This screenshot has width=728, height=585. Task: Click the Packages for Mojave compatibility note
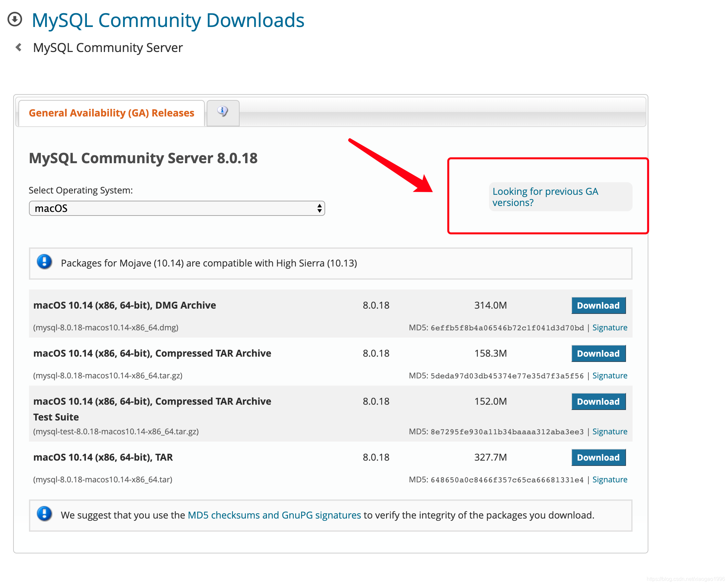pos(209,263)
